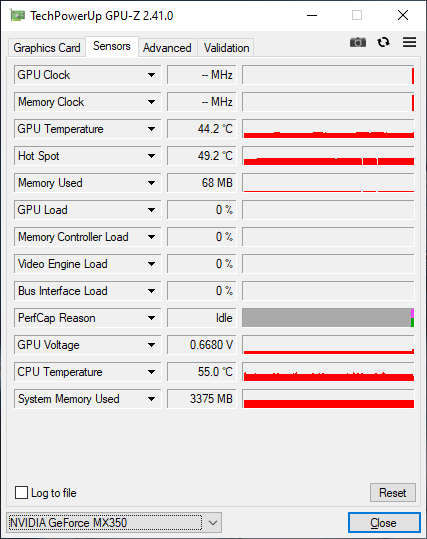427x539 pixels.
Task: Open the Advanced tab
Action: 167,47
